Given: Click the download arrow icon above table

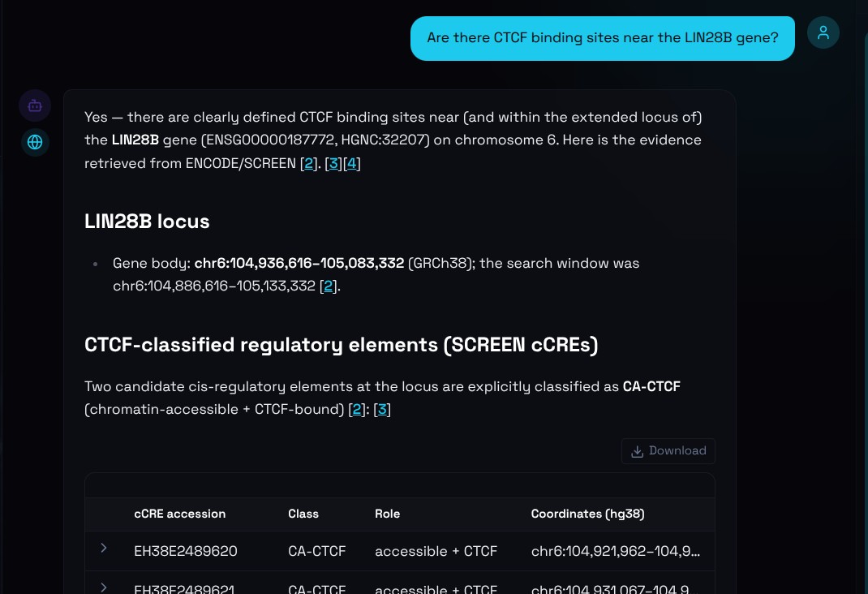Looking at the screenshot, I should (637, 451).
